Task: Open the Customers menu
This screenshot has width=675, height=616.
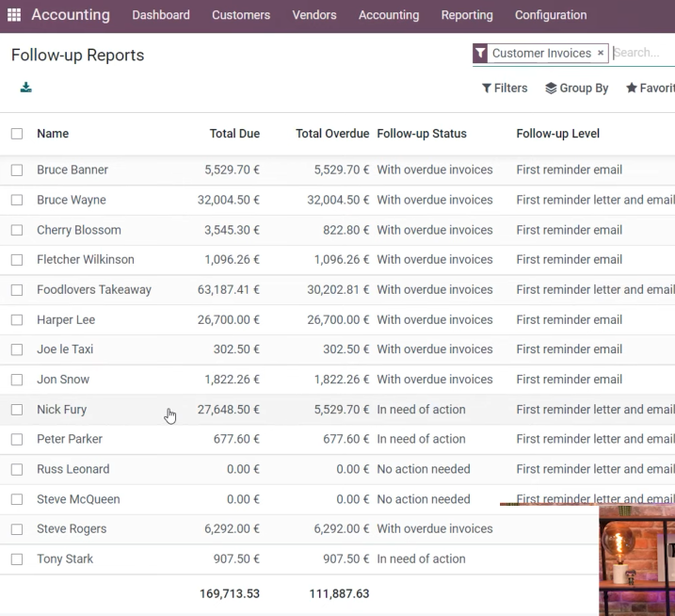Action: click(x=241, y=15)
